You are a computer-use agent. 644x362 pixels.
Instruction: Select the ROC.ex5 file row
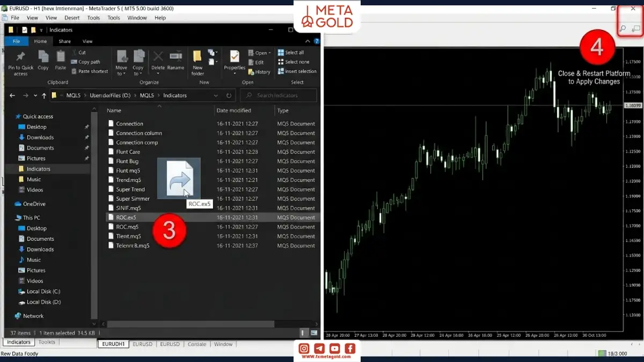[x=213, y=218]
